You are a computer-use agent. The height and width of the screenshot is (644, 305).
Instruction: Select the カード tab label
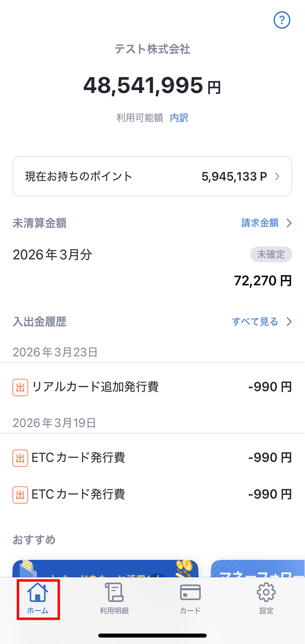coord(190,611)
